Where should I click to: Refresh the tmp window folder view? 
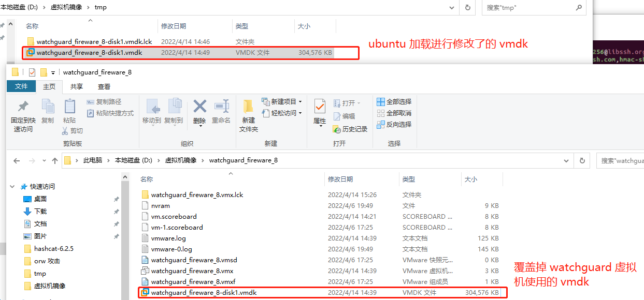(468, 8)
